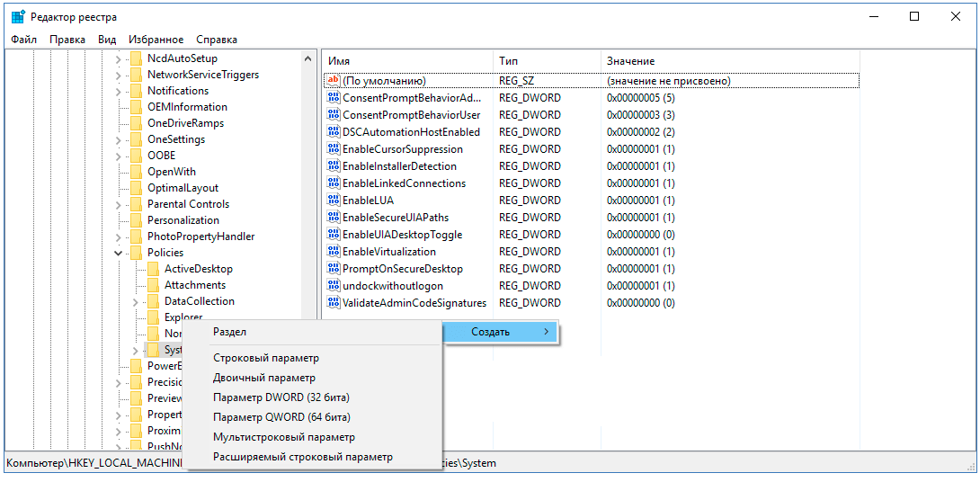Image resolution: width=980 pixels, height=482 pixels.
Task: Click the Registry Editor title bar icon
Action: point(18,17)
